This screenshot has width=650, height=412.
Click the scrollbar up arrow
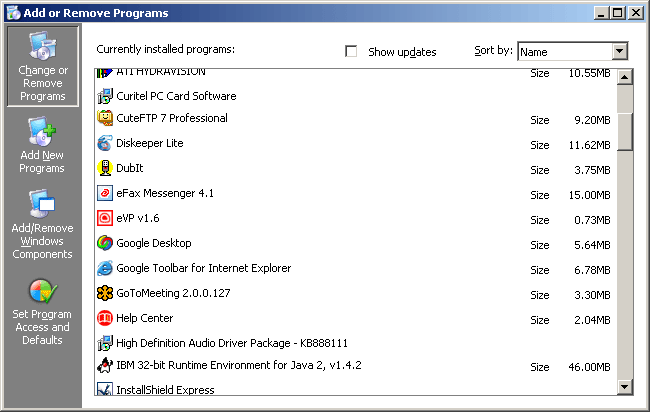624,77
